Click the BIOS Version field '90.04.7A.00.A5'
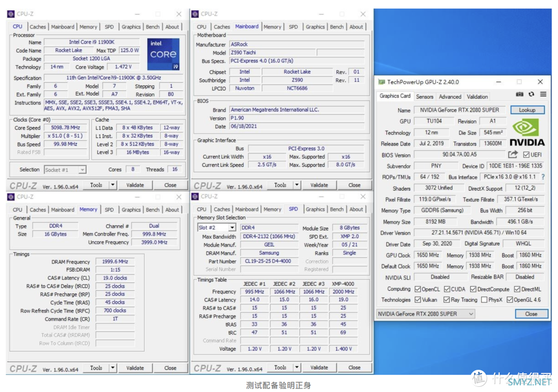Viewport: 558px width, 392px height. [x=459, y=154]
